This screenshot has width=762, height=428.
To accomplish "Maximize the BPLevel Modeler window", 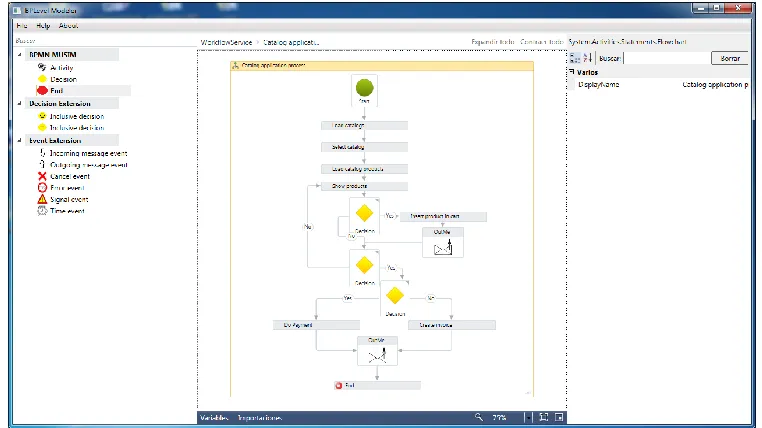I will pyautogui.click(x=716, y=8).
